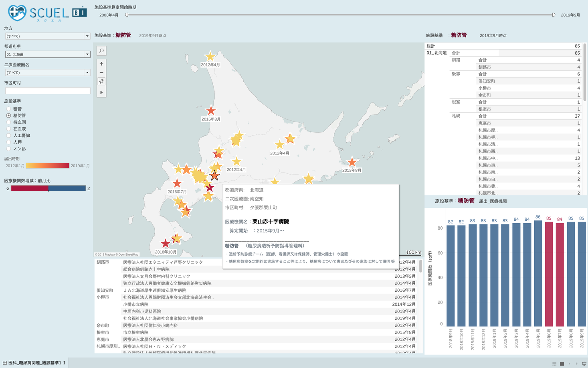588x368 pixels.
Task: Click 総計 row showing 85
Action: coord(503,46)
